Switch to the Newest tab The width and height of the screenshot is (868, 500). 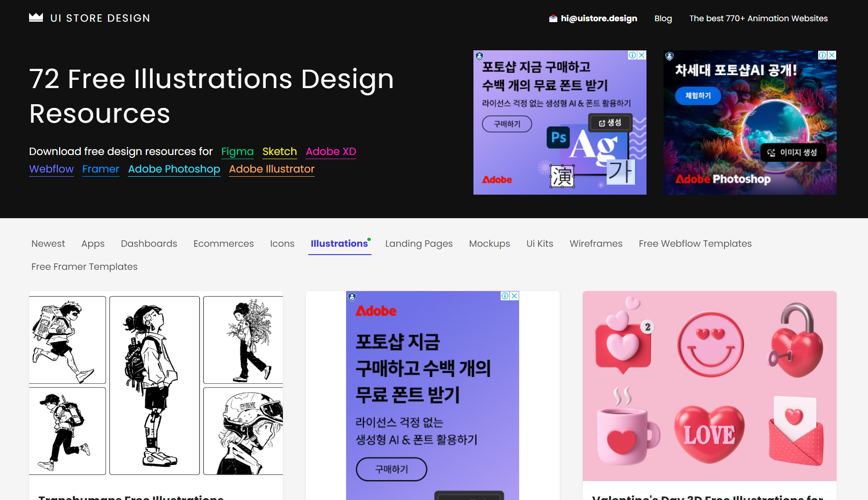[x=48, y=244]
